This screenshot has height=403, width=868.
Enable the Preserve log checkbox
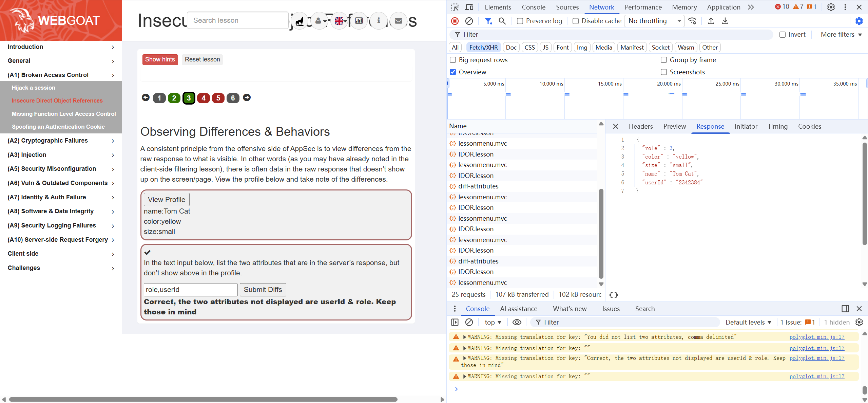(x=520, y=21)
